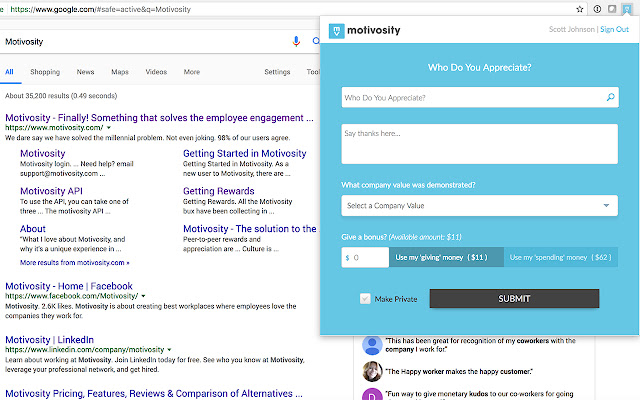Open Motivosity Pricing, Features, Reviews result

[154, 393]
